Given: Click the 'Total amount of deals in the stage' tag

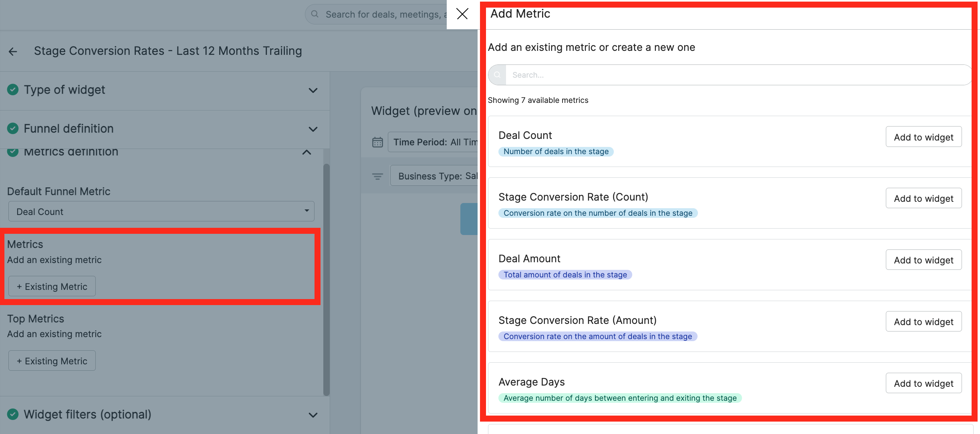Looking at the screenshot, I should click(x=565, y=275).
